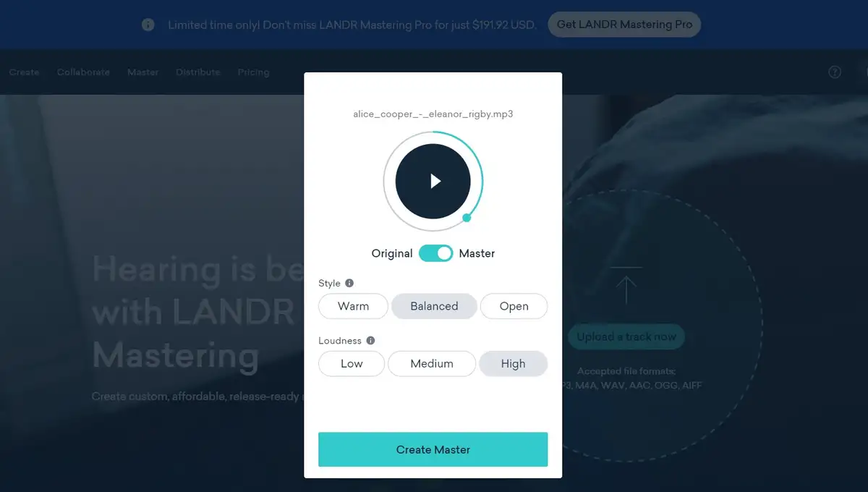Click the Style info icon

pos(347,283)
